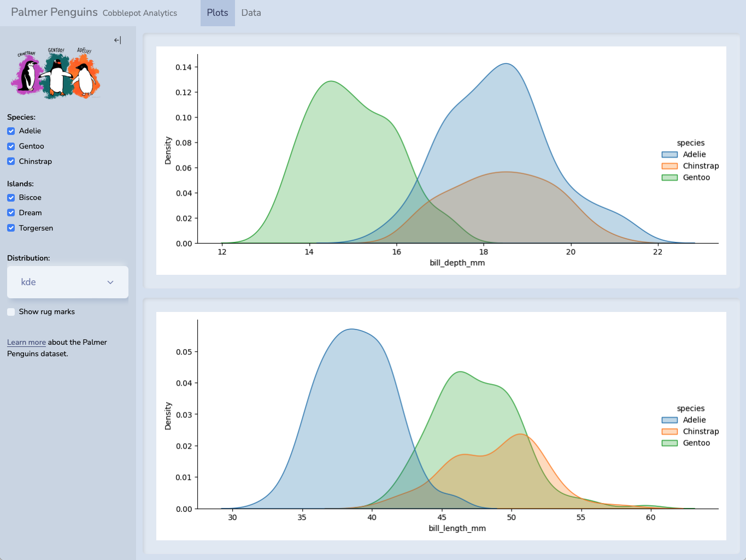Switch to the Data tab
746x560 pixels.
[251, 13]
